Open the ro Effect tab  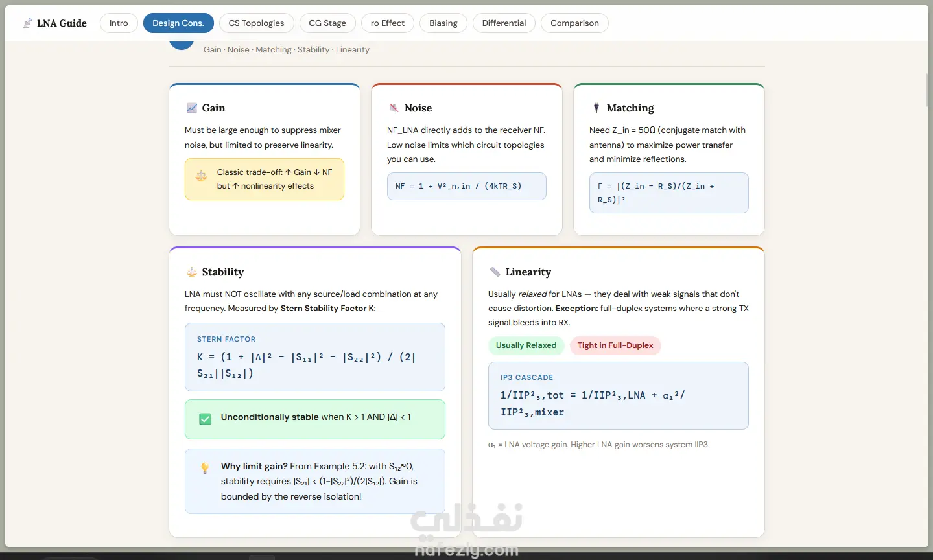(388, 23)
